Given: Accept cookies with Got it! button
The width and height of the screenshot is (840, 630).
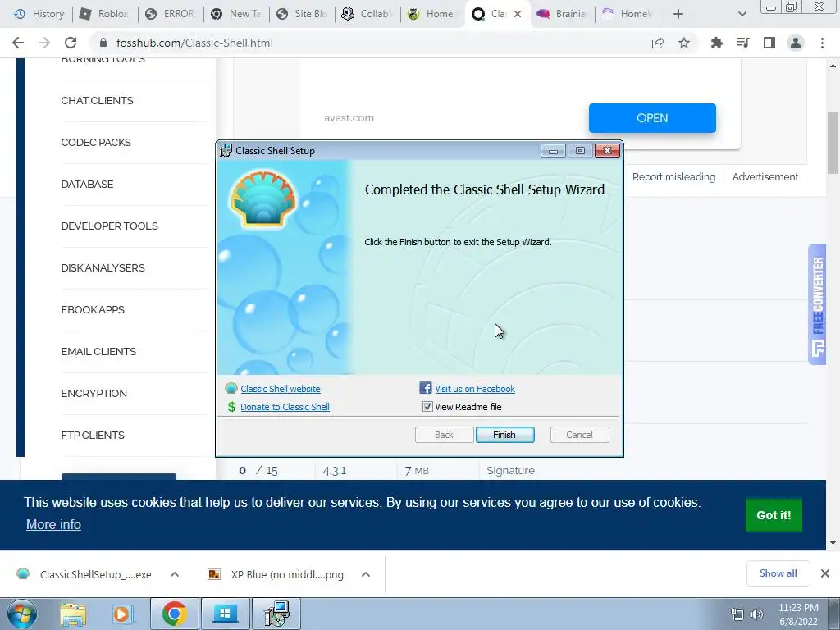Looking at the screenshot, I should (x=774, y=515).
